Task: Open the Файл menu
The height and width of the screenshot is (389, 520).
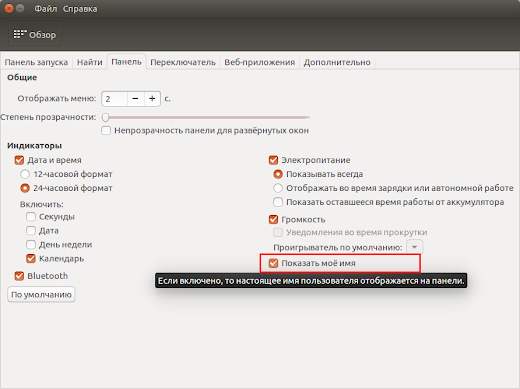Action: point(46,9)
